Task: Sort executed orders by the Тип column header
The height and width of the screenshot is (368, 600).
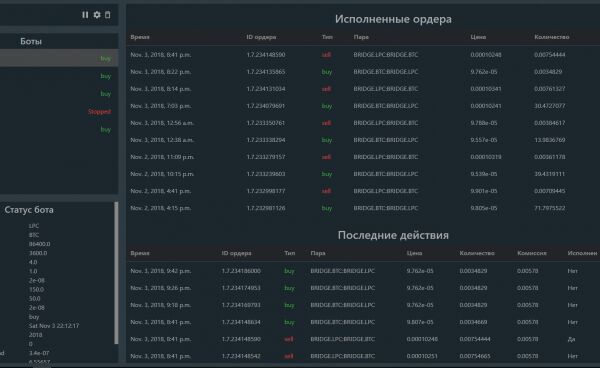Action: click(327, 37)
